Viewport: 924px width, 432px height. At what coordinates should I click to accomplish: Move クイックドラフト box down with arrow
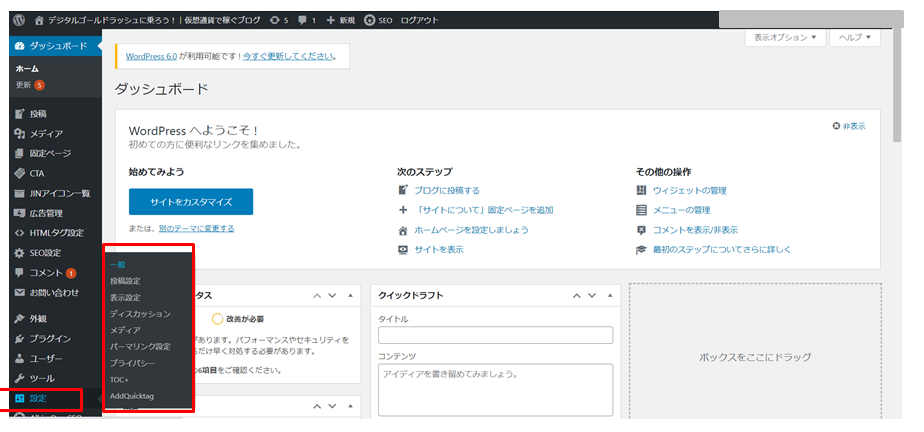592,295
